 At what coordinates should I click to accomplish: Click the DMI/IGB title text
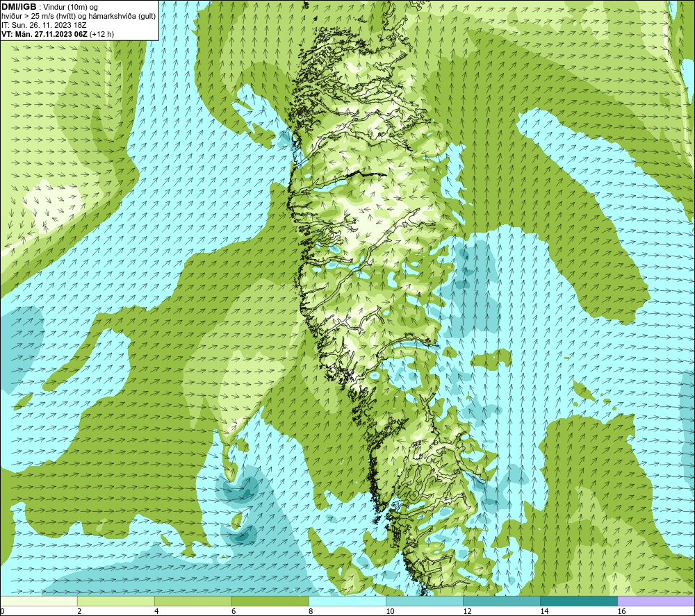pos(19,7)
